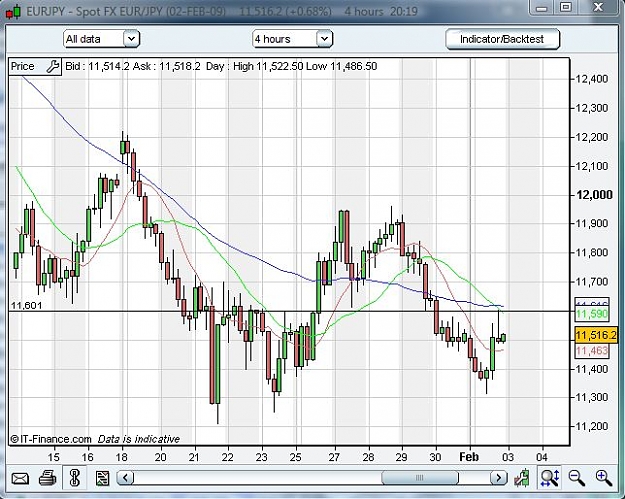Click the chain link icon

(75, 477)
